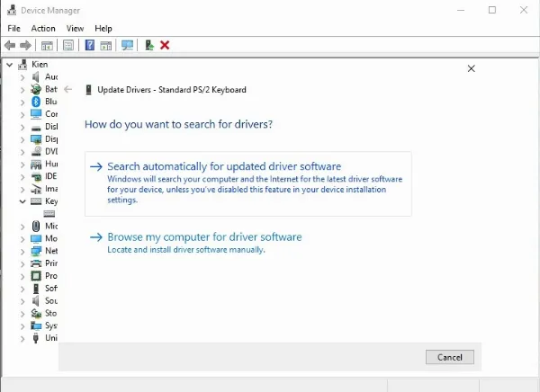Select the Network adapters icon
This screenshot has height=392, width=540.
click(x=36, y=251)
